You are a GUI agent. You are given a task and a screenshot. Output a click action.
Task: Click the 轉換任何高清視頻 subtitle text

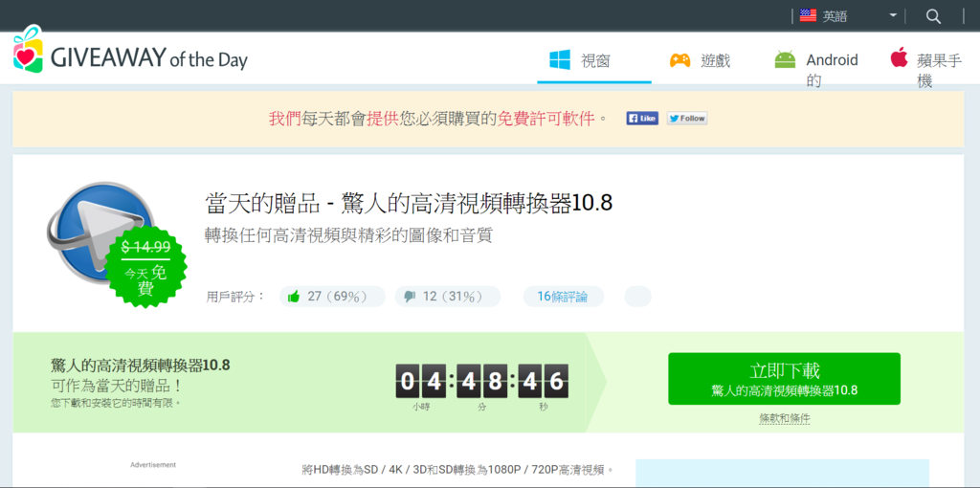point(348,235)
